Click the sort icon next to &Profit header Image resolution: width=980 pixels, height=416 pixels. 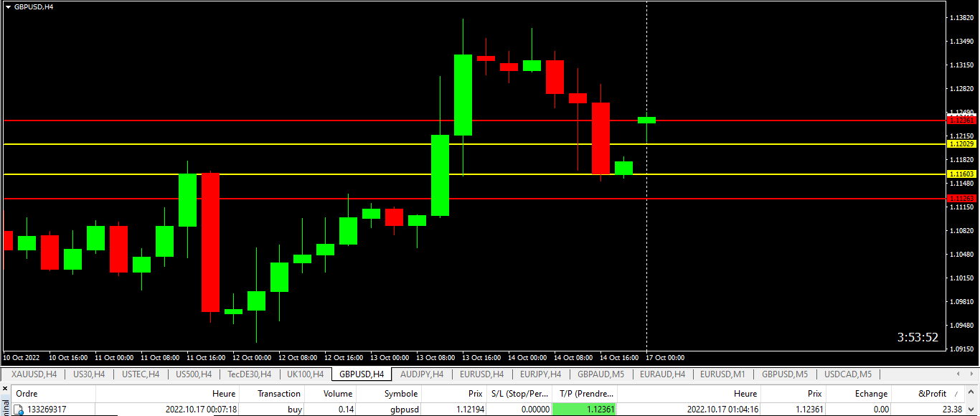coord(956,393)
